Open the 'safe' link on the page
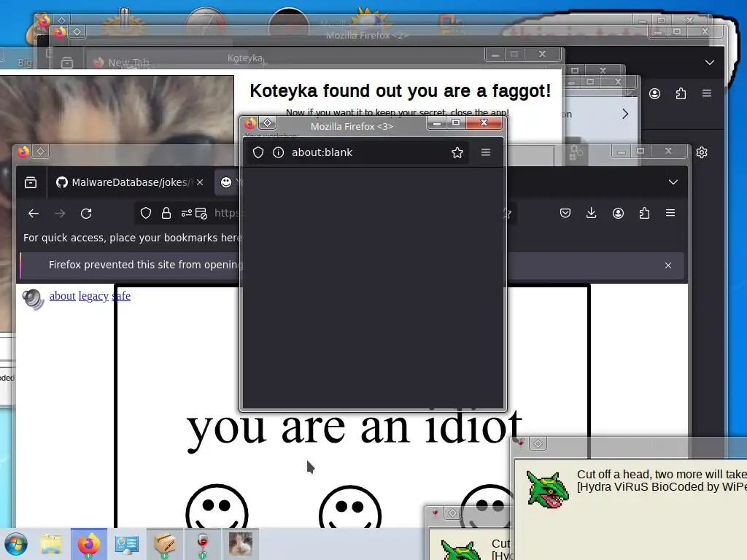 point(122,296)
